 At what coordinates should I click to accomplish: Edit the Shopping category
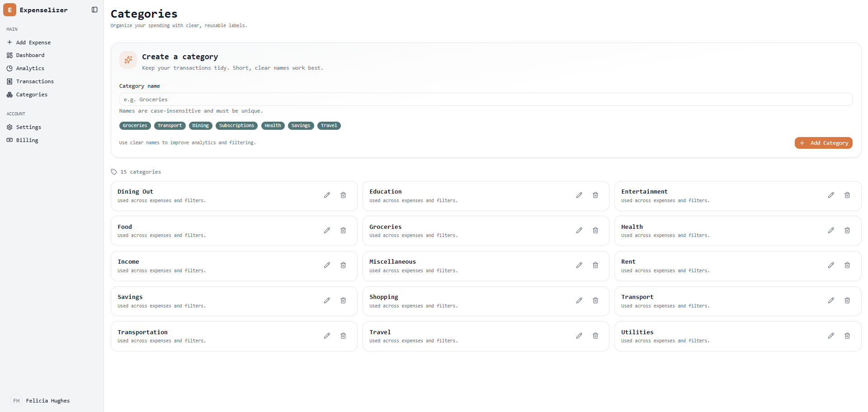[x=579, y=301]
